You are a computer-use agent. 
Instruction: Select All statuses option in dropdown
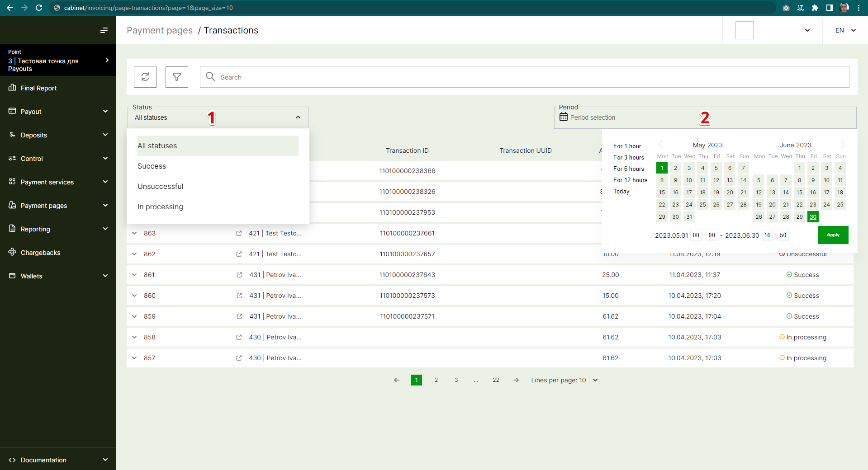coord(218,146)
